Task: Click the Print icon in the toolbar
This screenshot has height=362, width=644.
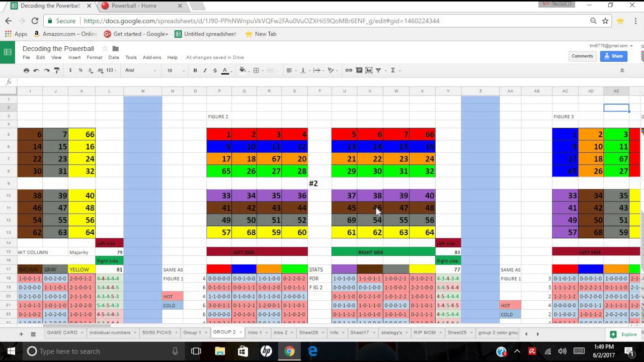Action: pos(26,70)
